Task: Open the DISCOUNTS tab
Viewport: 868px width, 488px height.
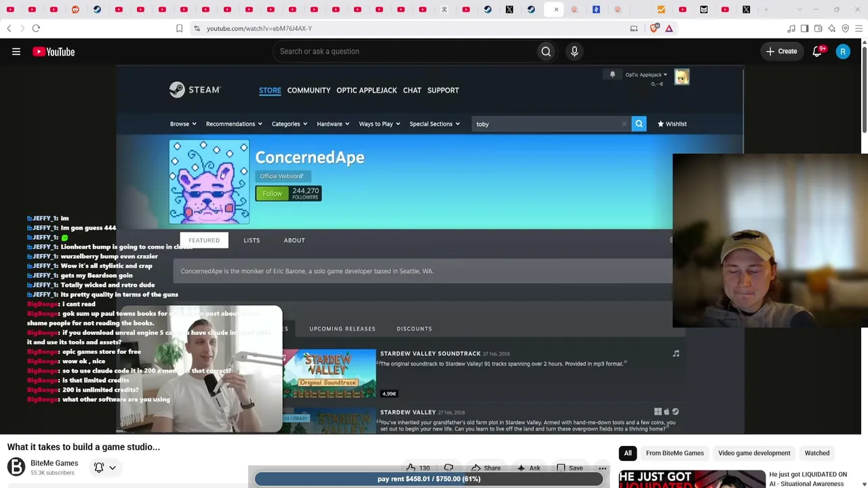Action: pos(414,329)
